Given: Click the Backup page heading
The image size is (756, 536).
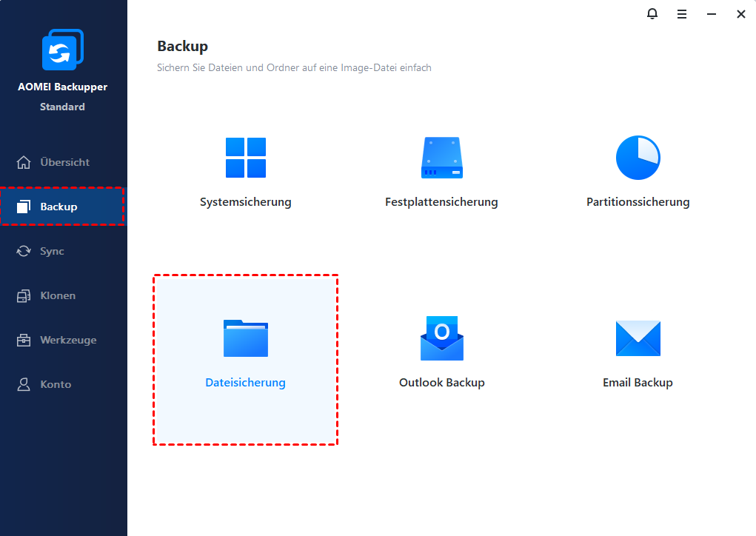Looking at the screenshot, I should point(183,47).
